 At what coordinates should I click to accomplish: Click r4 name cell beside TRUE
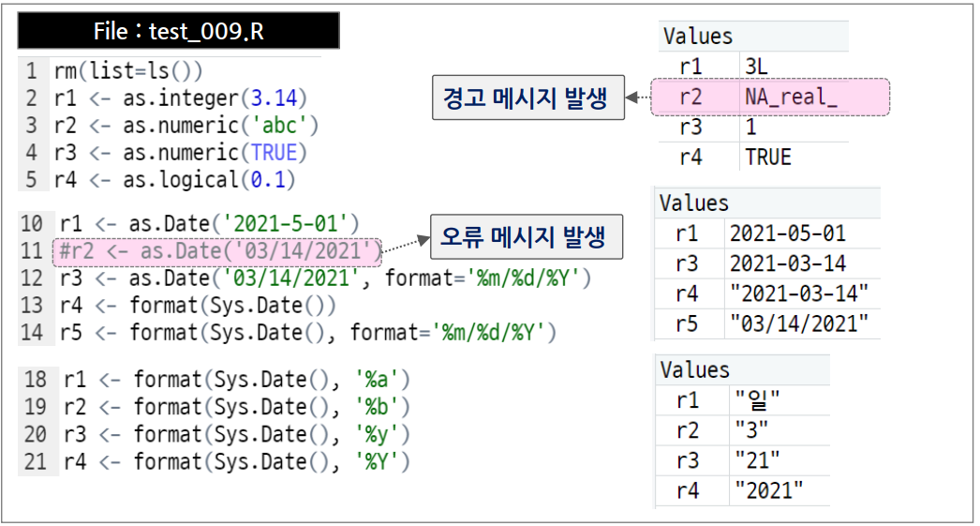pos(691,157)
